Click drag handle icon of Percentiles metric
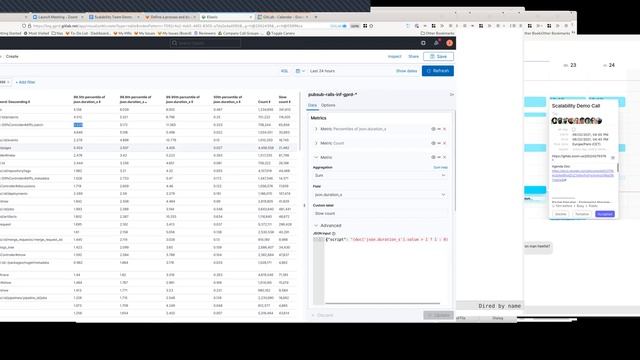The width and height of the screenshot is (640, 360). click(x=439, y=129)
